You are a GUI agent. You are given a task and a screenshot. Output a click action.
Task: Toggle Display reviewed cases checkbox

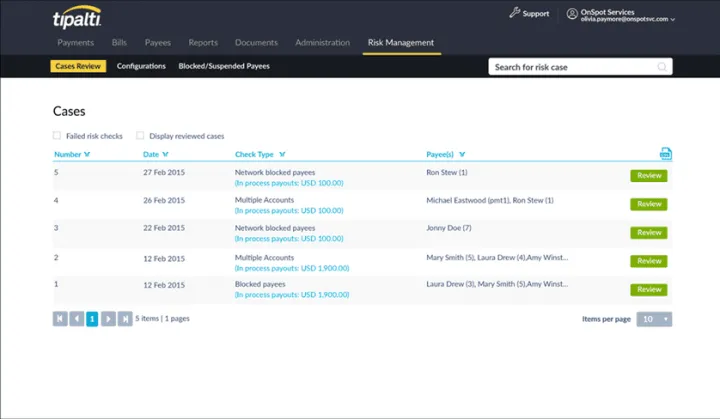pyautogui.click(x=140, y=136)
